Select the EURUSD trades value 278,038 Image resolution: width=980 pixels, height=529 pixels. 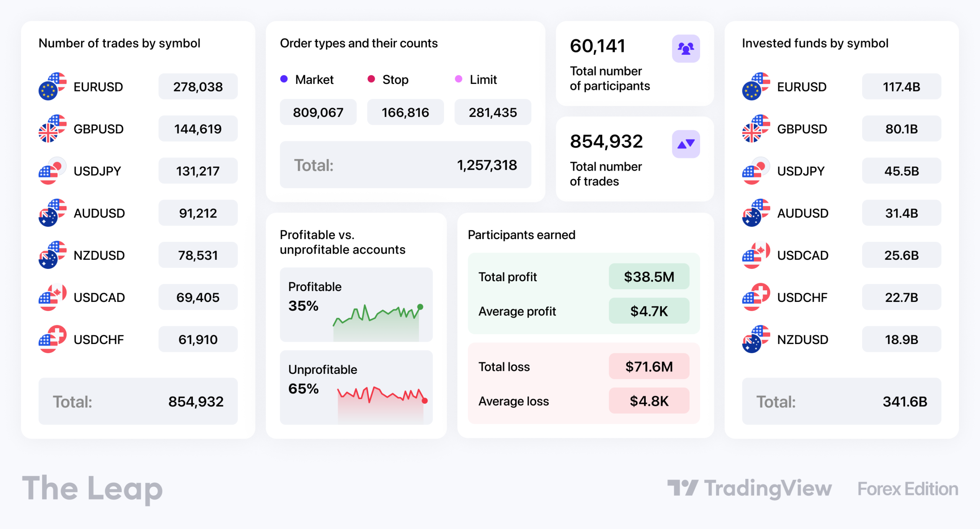pyautogui.click(x=198, y=87)
